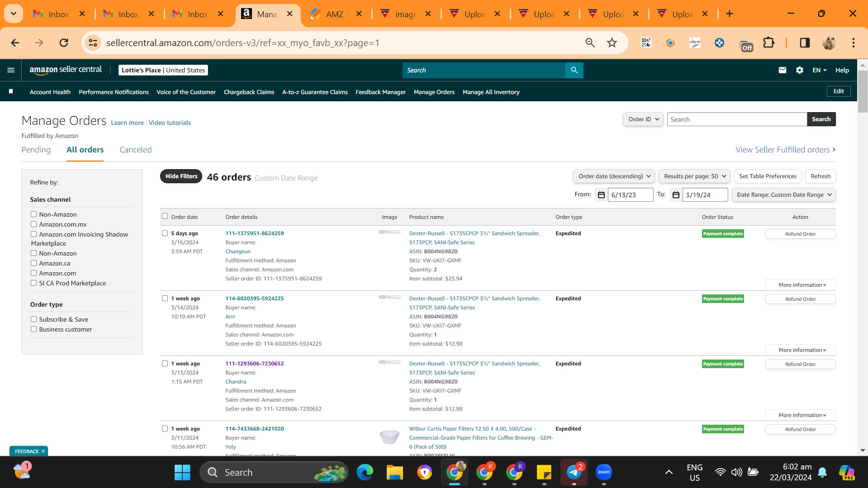This screenshot has height=488, width=868.
Task: Toggle the select-all orders checkbox
Action: pos(165,216)
